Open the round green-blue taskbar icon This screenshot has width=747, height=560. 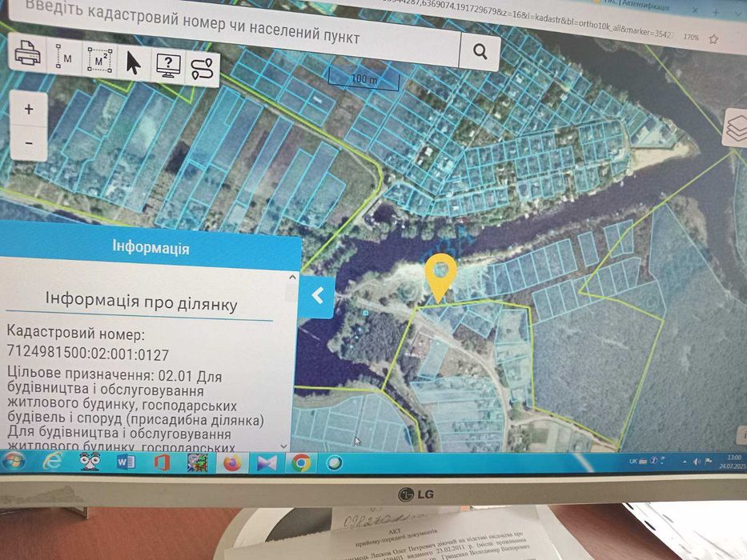coord(334,463)
